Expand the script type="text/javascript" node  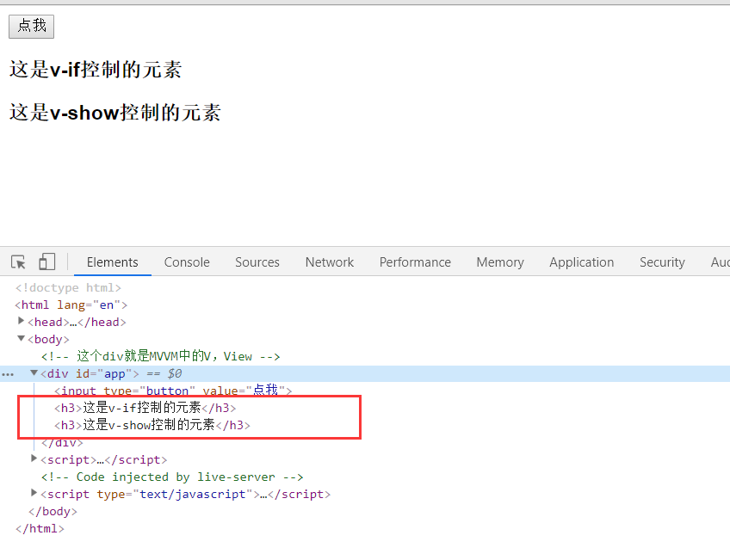(34, 493)
